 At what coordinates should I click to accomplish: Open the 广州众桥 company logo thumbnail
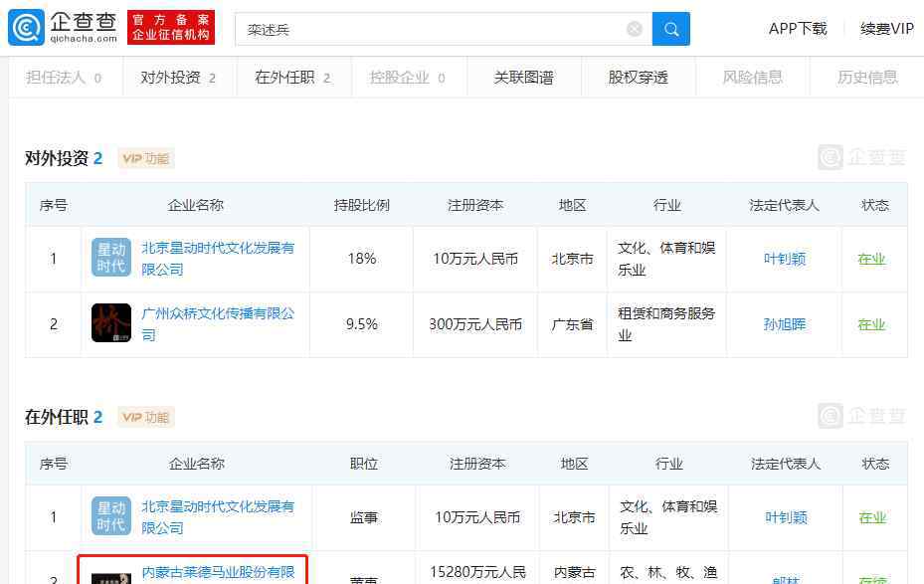(111, 323)
